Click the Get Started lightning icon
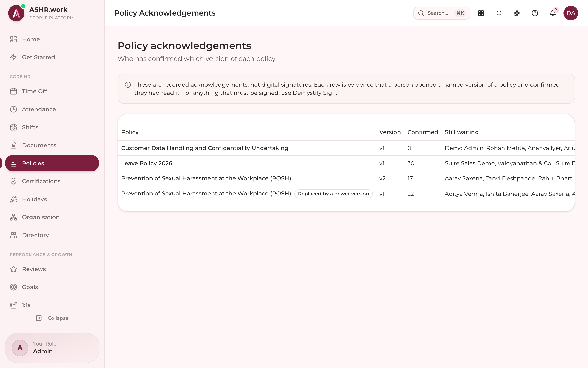Screen dimensions: 588x368 coord(13,57)
